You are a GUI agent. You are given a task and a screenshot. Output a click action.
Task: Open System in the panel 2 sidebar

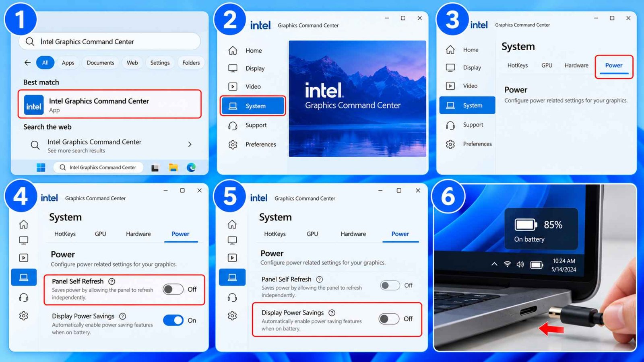(x=253, y=106)
